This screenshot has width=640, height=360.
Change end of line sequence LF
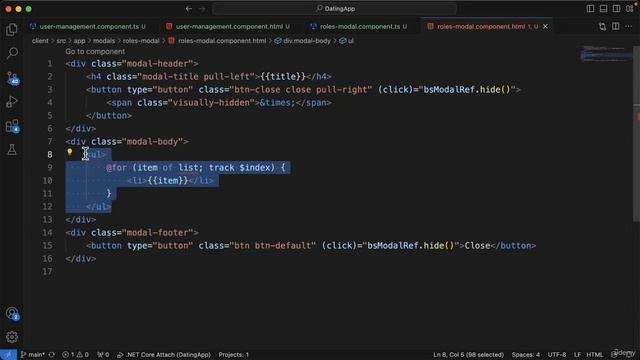(577, 355)
